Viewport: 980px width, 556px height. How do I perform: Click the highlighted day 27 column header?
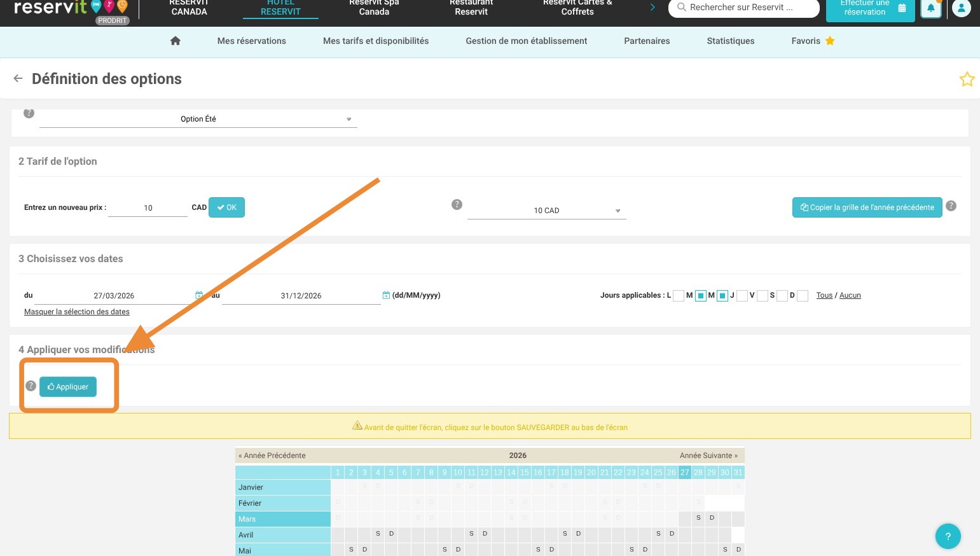click(684, 473)
